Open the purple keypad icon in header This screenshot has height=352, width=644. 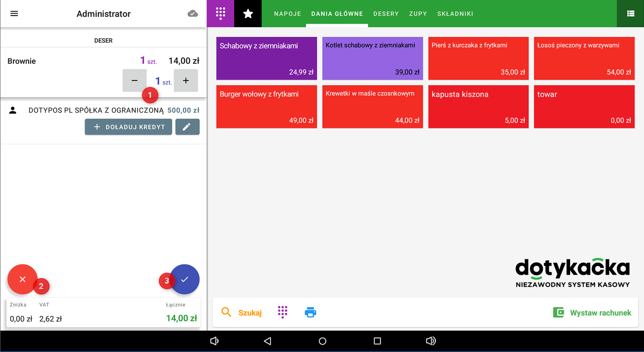(220, 13)
